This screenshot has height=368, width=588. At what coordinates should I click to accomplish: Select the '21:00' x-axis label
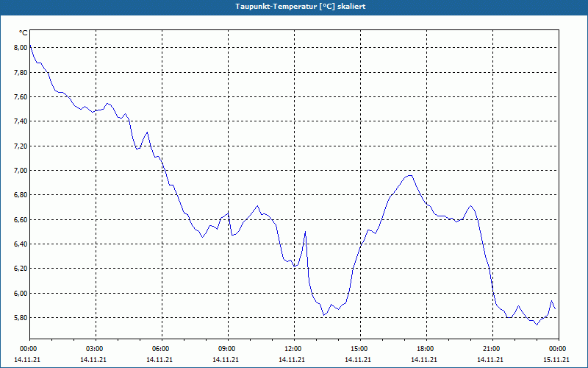pos(492,349)
